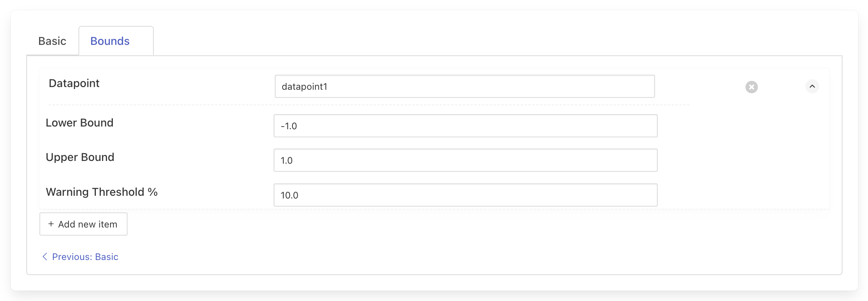Switch to the Basic tab
The image size is (868, 301).
click(x=52, y=41)
